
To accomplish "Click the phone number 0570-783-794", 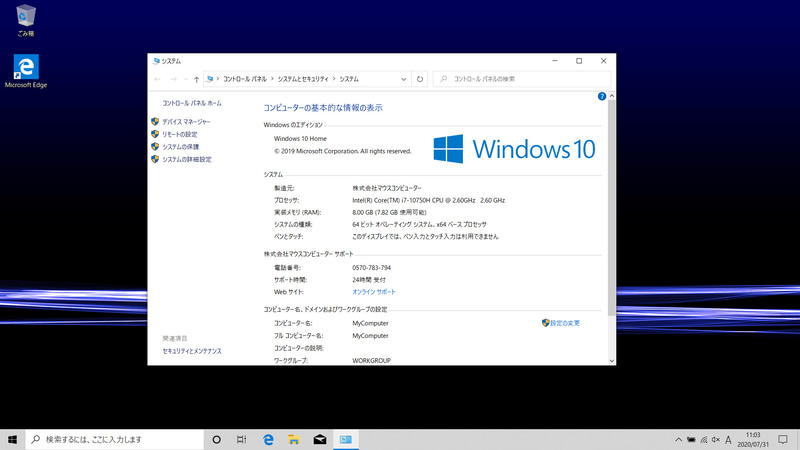I will [371, 267].
